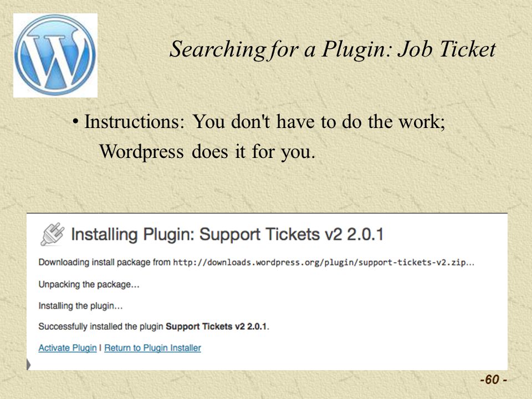
Task: Click the slide title 'Searching for a Plugin: Job Ticket'
Action: 332,49
